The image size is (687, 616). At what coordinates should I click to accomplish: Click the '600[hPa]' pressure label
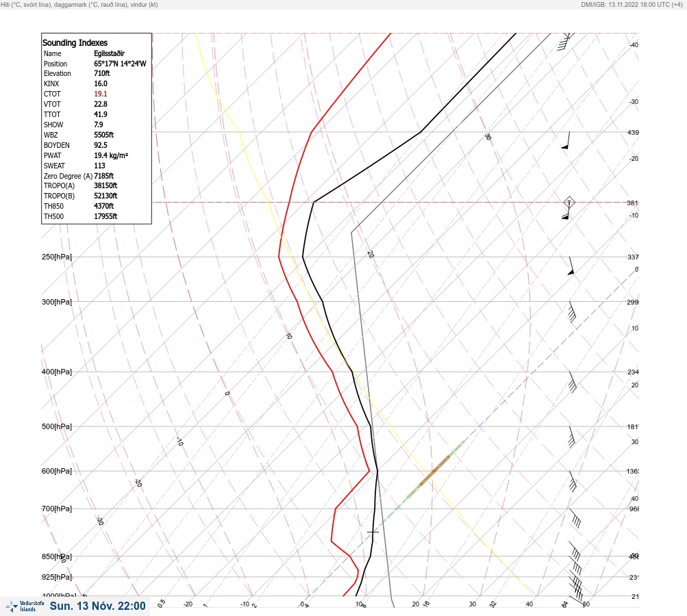click(57, 471)
